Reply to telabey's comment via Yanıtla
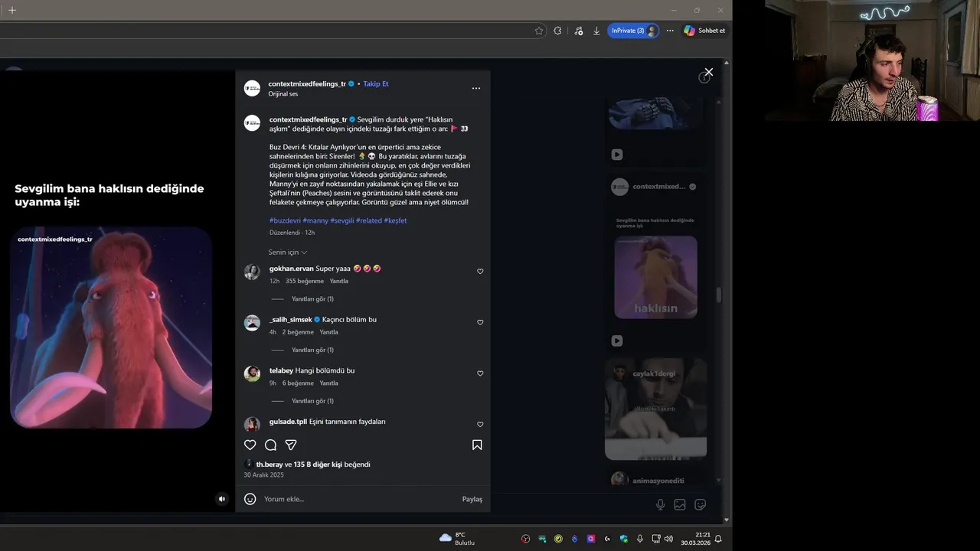 pyautogui.click(x=329, y=383)
